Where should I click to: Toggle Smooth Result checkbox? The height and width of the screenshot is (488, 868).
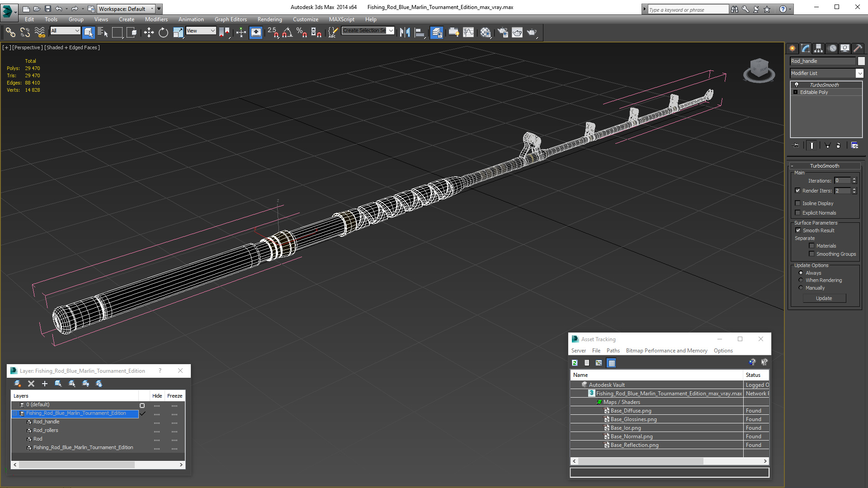pos(798,230)
